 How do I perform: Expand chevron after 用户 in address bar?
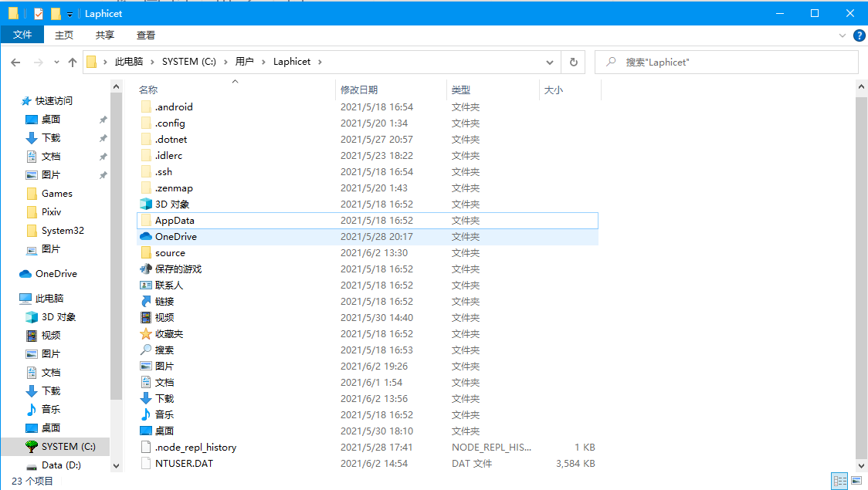(x=263, y=62)
